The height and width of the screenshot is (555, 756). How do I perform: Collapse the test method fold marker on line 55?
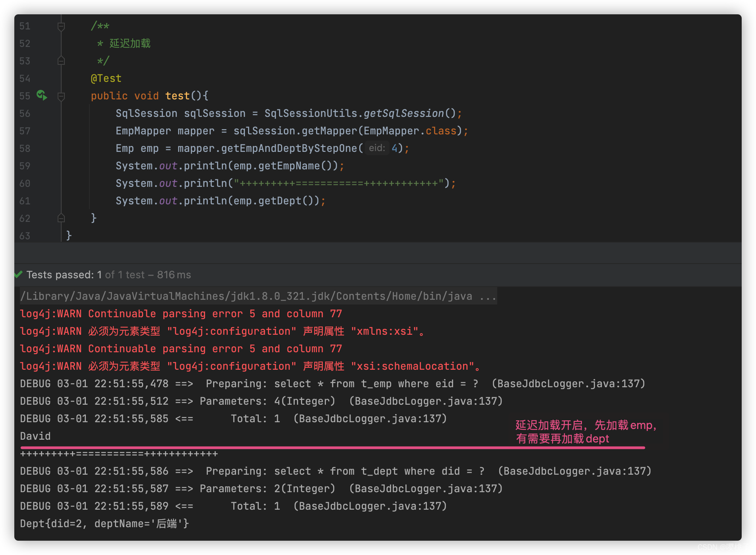pyautogui.click(x=61, y=96)
